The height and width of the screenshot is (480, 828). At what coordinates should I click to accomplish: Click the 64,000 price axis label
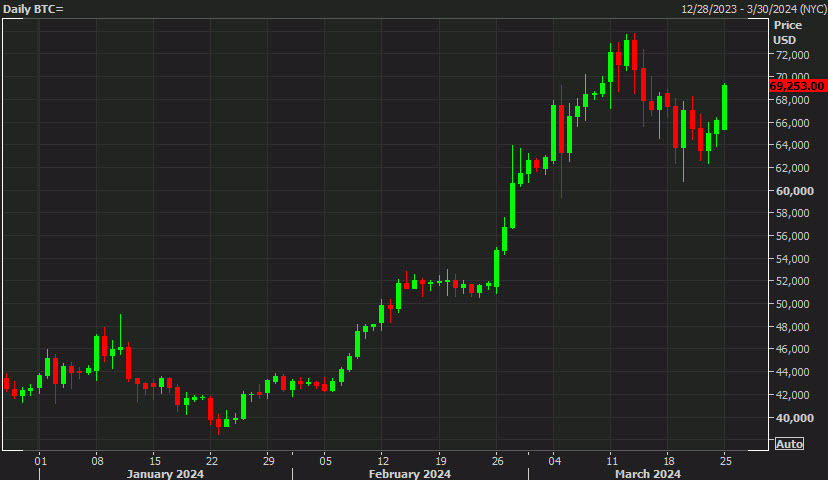point(792,145)
